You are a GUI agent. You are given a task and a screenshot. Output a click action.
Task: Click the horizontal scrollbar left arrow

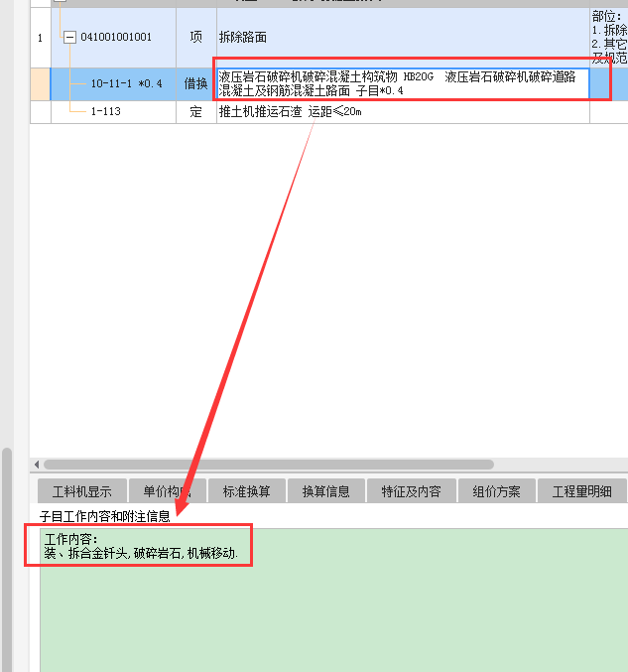(x=37, y=465)
